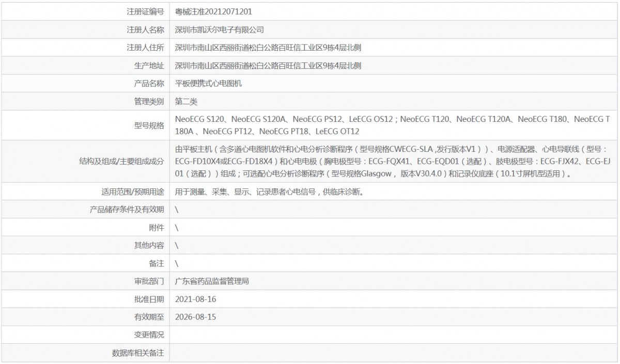
Task: Click the 管理类别 label
Action: point(149,101)
